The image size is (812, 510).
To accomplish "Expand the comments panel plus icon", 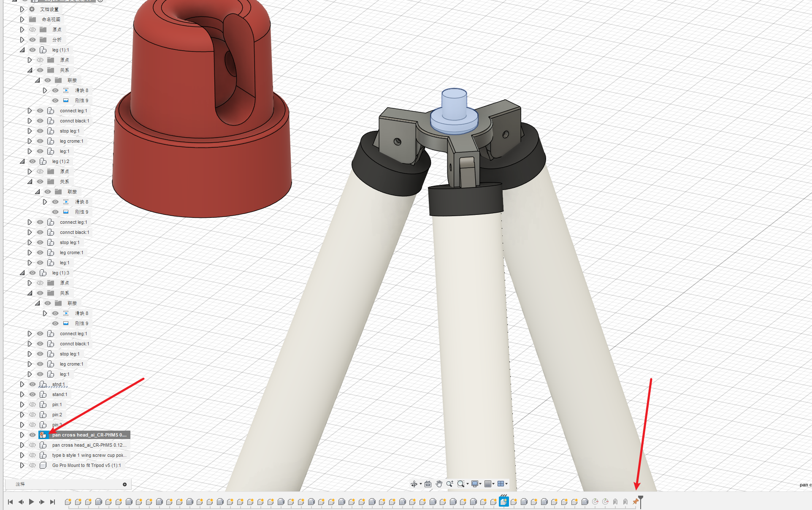I will tap(125, 484).
